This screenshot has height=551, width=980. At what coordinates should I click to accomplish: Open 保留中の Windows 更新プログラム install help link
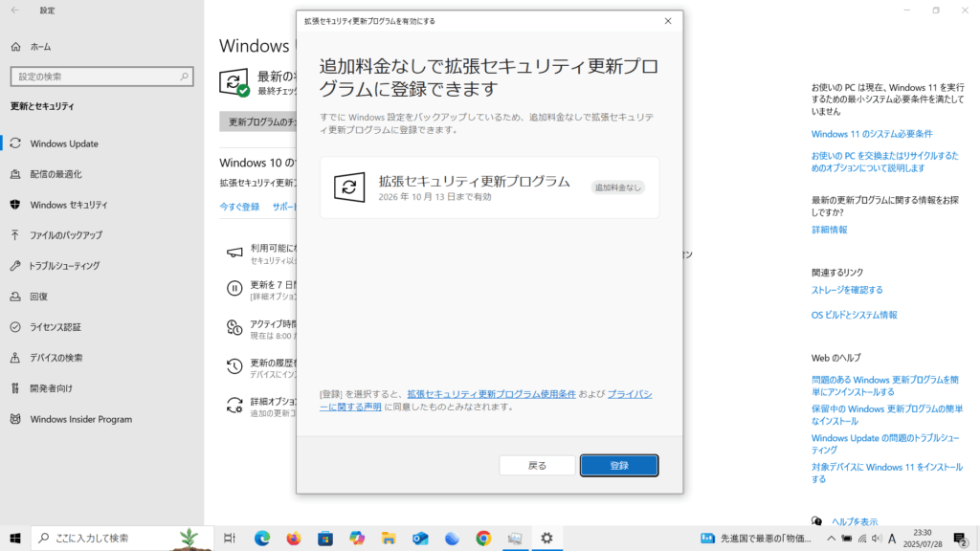click(x=887, y=415)
